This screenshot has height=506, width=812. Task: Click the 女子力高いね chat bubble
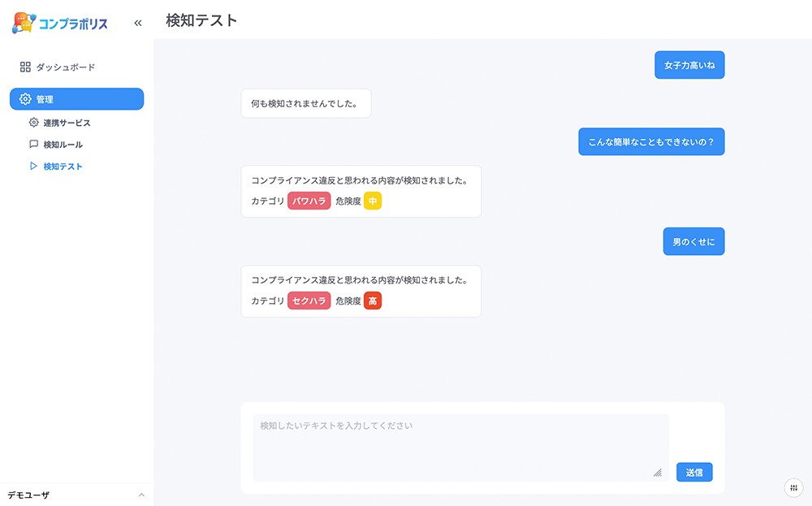click(689, 64)
